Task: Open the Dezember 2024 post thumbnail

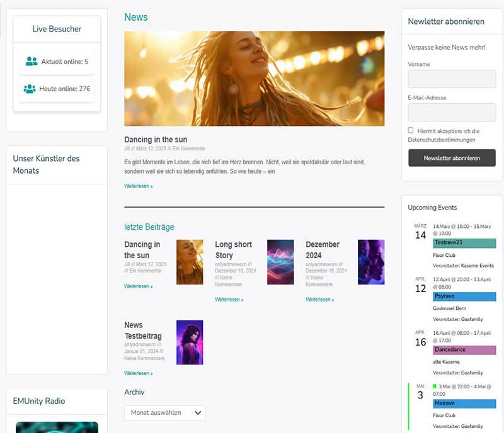Action: [371, 262]
